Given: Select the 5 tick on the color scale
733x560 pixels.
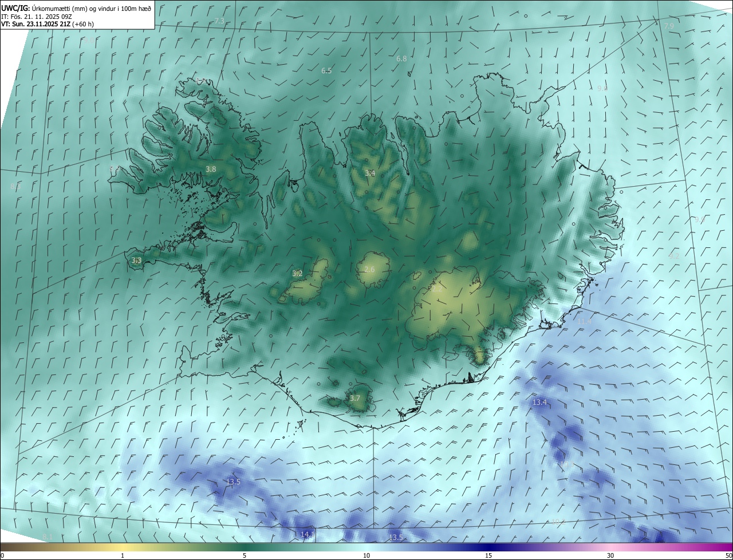Looking at the screenshot, I should pos(245,555).
